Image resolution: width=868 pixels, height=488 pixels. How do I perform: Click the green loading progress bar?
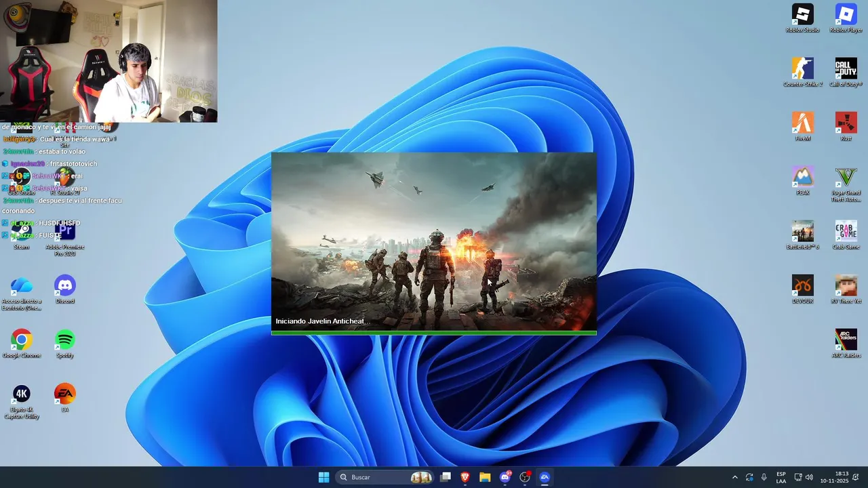click(x=434, y=333)
